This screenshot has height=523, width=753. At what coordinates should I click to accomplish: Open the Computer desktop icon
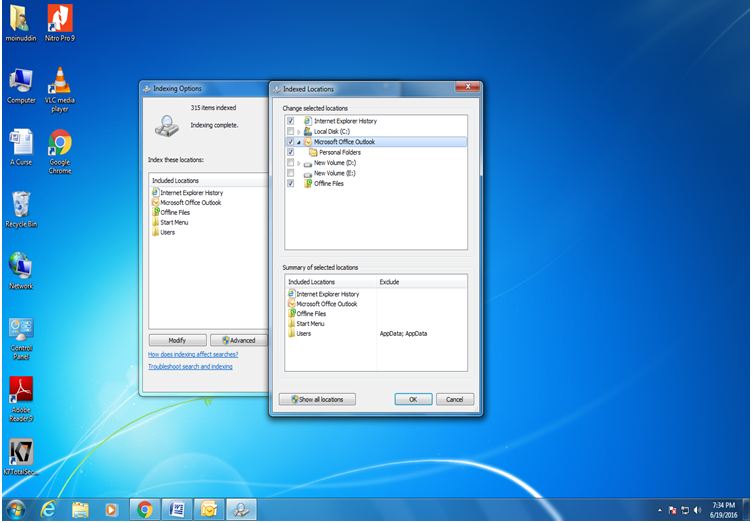[x=21, y=86]
